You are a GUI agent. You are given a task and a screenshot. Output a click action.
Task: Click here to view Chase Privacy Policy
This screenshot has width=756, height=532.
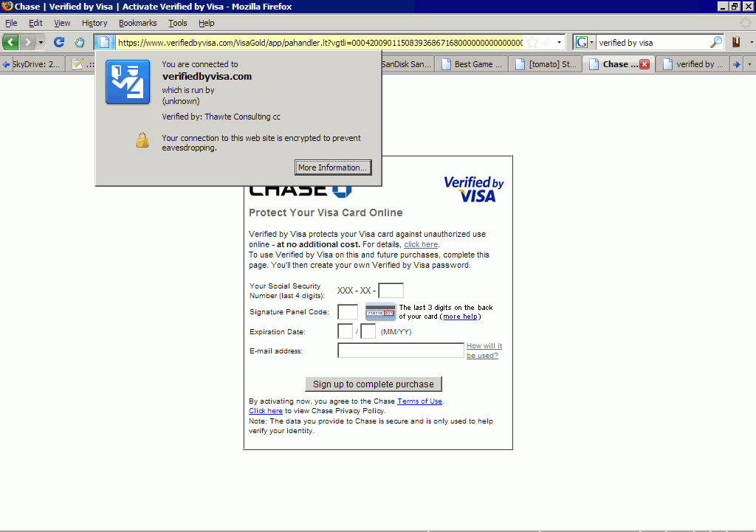click(x=266, y=410)
